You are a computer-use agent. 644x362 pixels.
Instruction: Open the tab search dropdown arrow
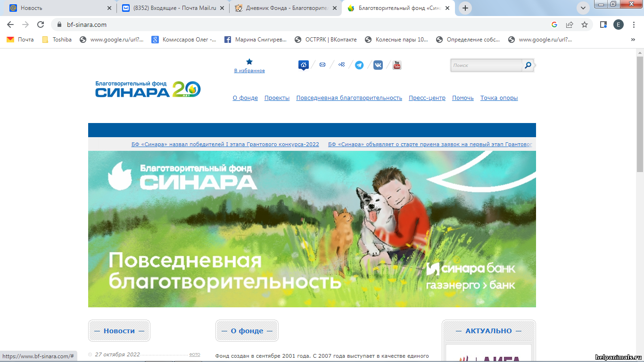[x=583, y=8]
